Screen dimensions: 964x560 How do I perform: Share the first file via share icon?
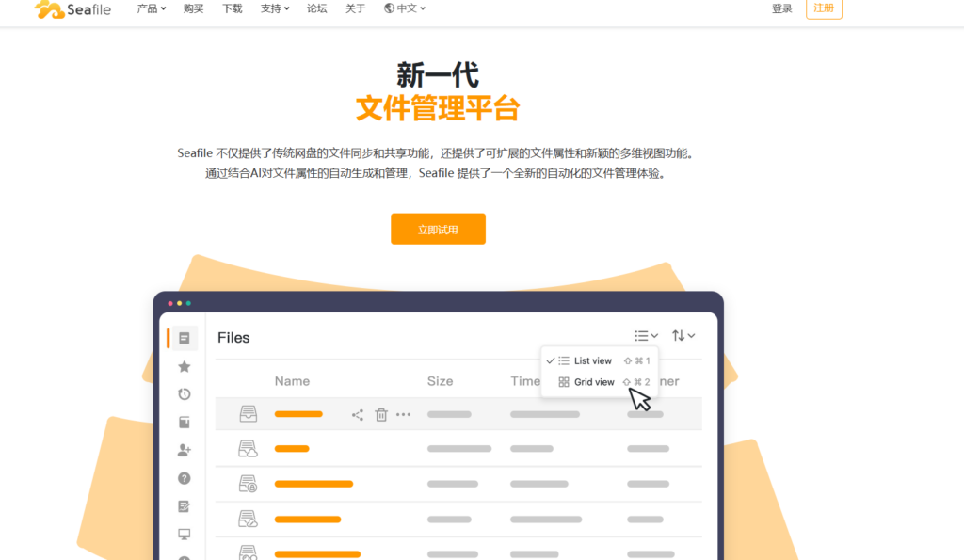(358, 414)
